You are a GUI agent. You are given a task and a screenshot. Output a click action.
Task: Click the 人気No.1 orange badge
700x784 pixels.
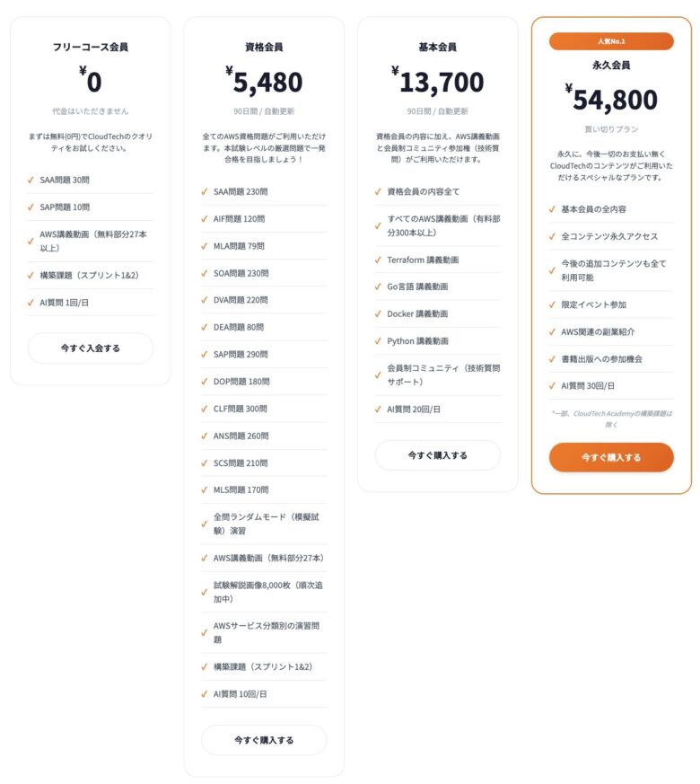pyautogui.click(x=611, y=41)
